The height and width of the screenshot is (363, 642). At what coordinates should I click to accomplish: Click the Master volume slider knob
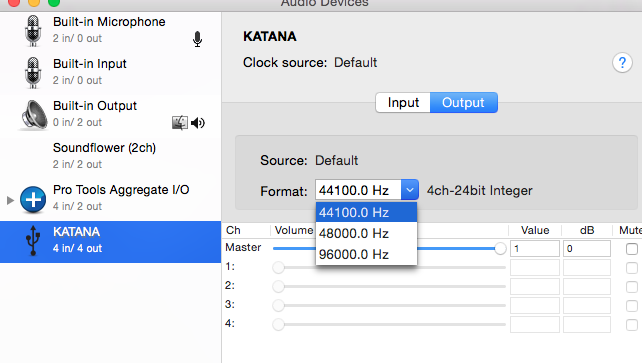point(500,248)
